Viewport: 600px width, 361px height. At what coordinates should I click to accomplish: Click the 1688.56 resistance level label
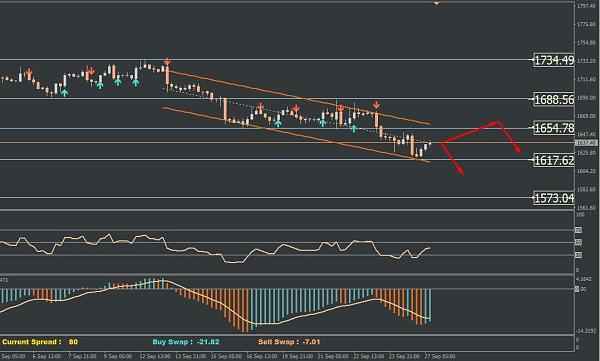(x=554, y=100)
